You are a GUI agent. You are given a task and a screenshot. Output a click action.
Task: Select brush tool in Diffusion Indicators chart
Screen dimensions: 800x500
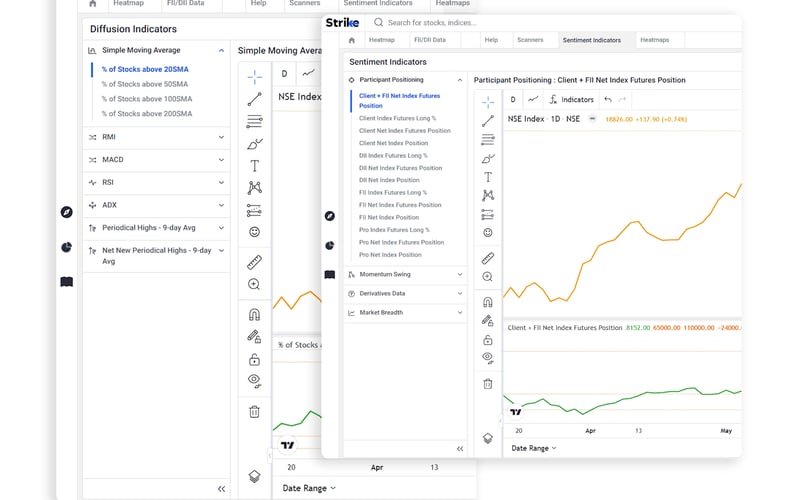(255, 144)
